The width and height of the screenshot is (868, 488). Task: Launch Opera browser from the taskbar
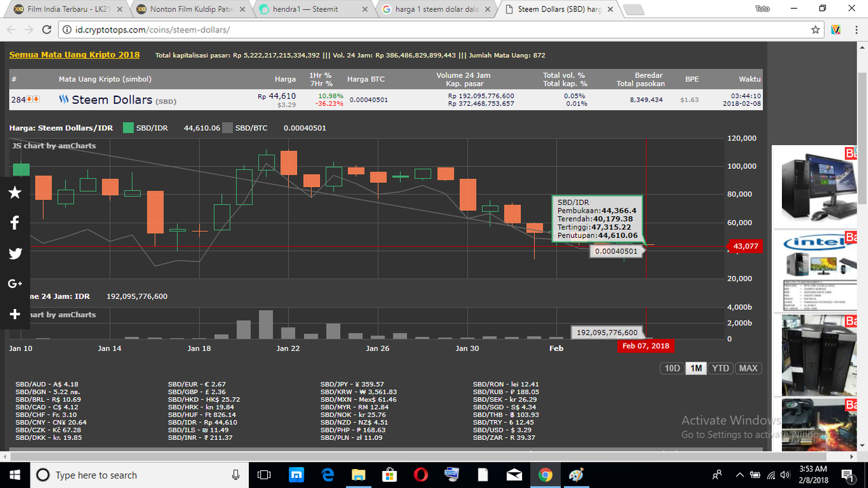point(420,475)
